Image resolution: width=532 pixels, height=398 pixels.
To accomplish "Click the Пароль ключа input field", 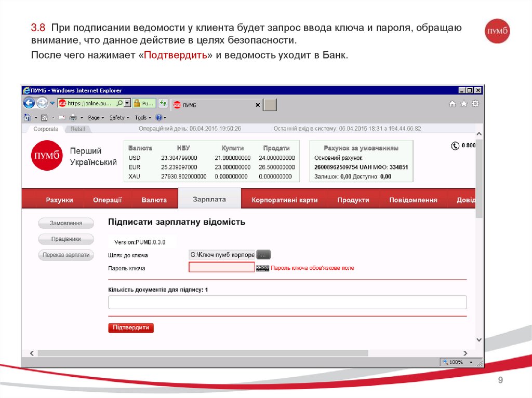I will point(221,268).
